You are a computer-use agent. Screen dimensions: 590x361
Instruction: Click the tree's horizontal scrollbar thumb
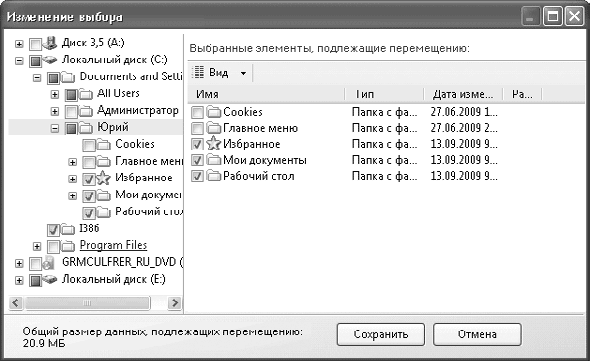pos(87,303)
